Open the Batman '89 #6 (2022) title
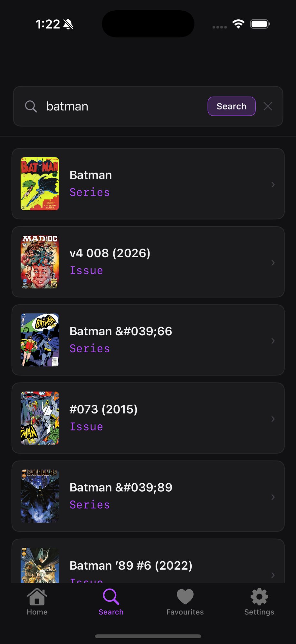This screenshot has height=644, width=296. pyautogui.click(x=131, y=565)
